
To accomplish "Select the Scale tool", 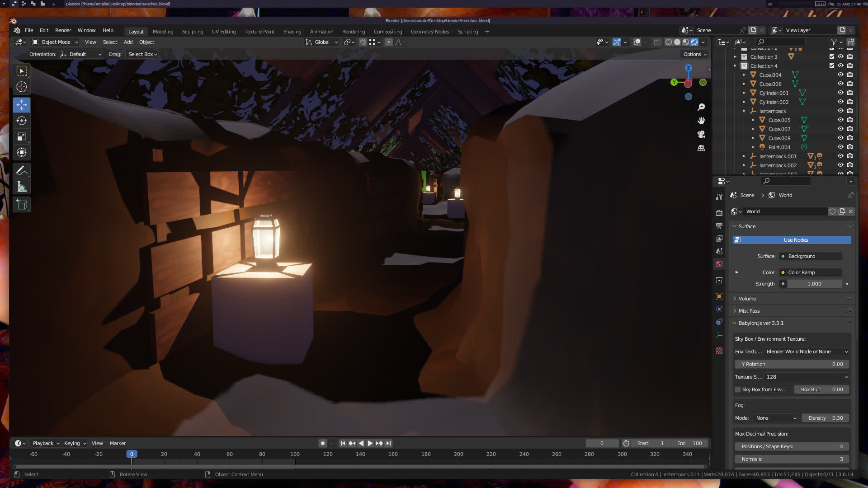I will tap(21, 136).
